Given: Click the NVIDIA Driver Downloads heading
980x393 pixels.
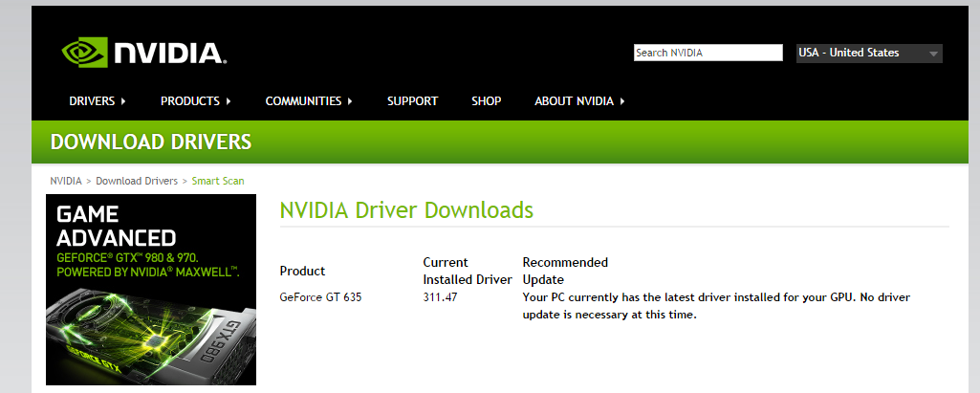Looking at the screenshot, I should click(x=406, y=210).
